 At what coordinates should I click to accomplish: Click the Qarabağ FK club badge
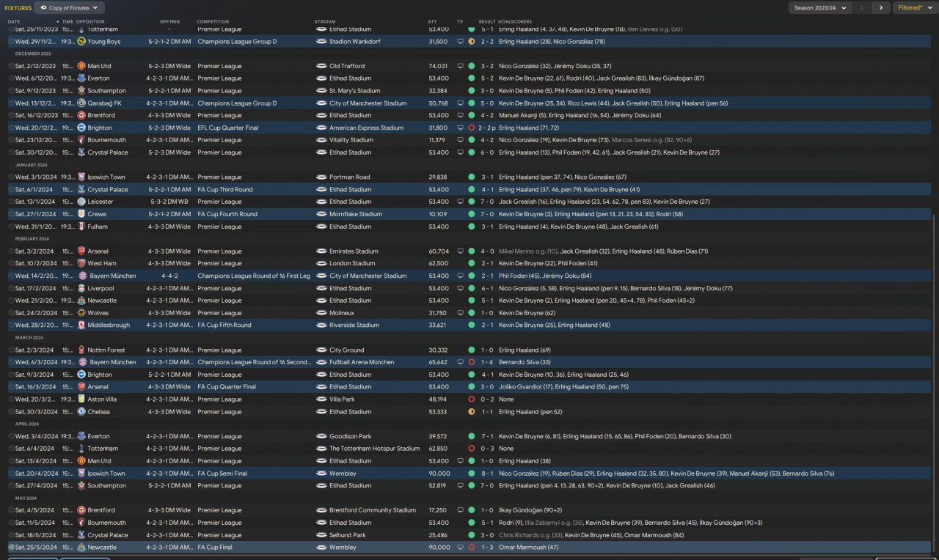point(81,103)
